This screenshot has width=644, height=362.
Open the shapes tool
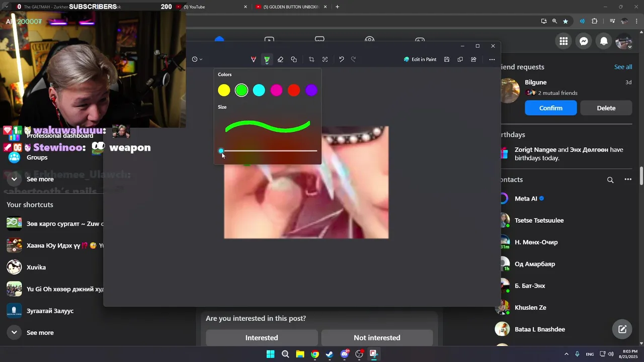click(294, 59)
